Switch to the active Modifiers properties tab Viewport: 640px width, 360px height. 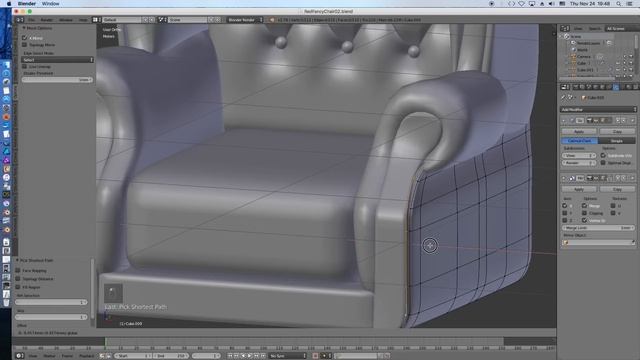click(x=616, y=87)
